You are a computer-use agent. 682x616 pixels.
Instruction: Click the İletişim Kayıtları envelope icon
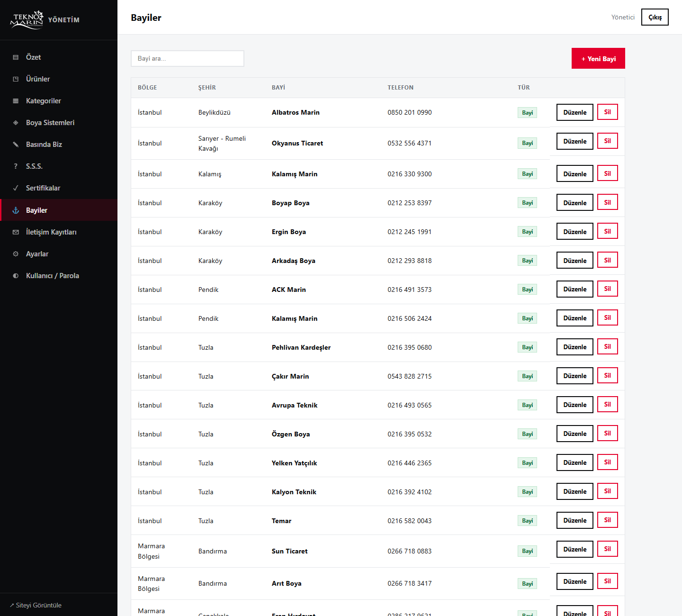tap(16, 232)
